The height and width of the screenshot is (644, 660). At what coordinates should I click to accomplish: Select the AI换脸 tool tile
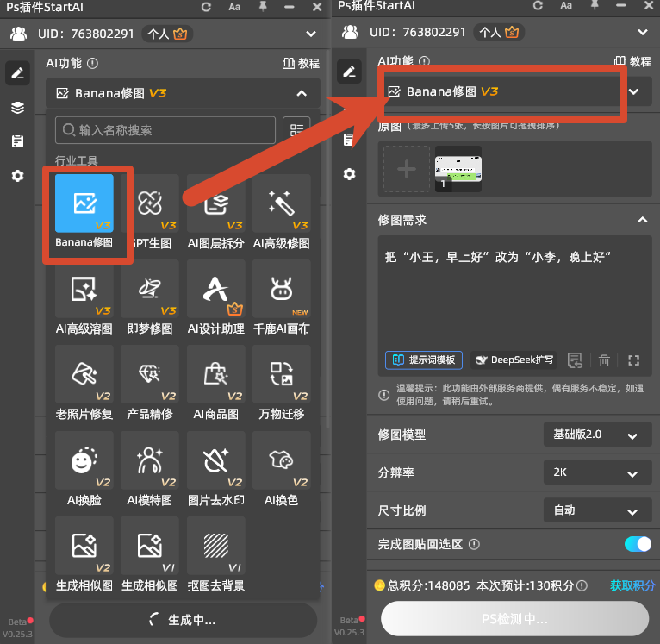(84, 460)
